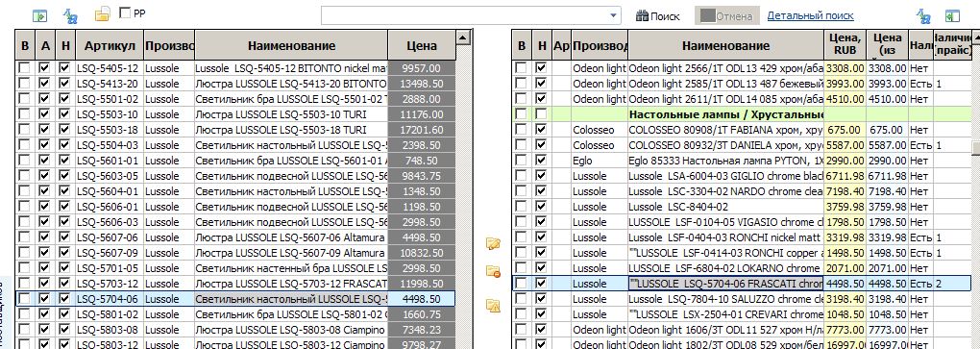Image resolution: width=980 pixels, height=349 pixels.
Task: Click the folder with red minus icon
Action: coord(493,271)
